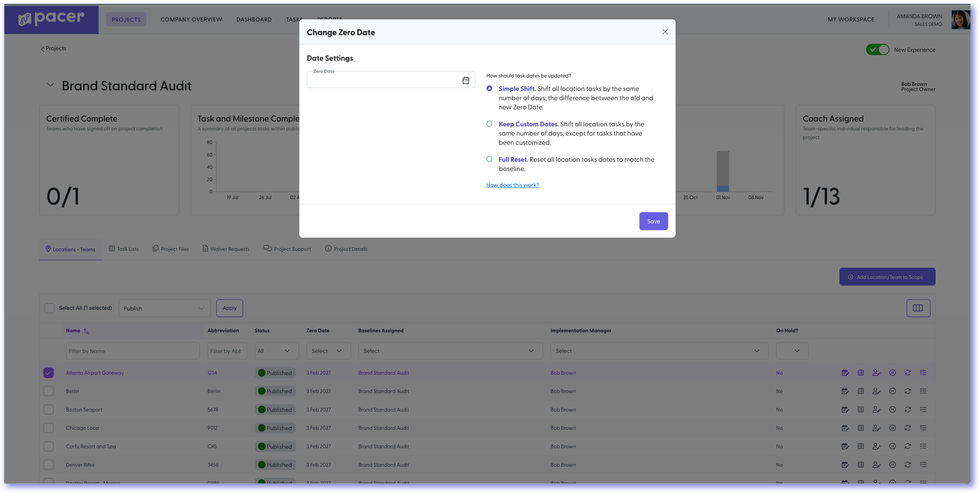Check the Corfu Resort and Spa checkbox
This screenshot has width=980, height=493.
pos(48,446)
